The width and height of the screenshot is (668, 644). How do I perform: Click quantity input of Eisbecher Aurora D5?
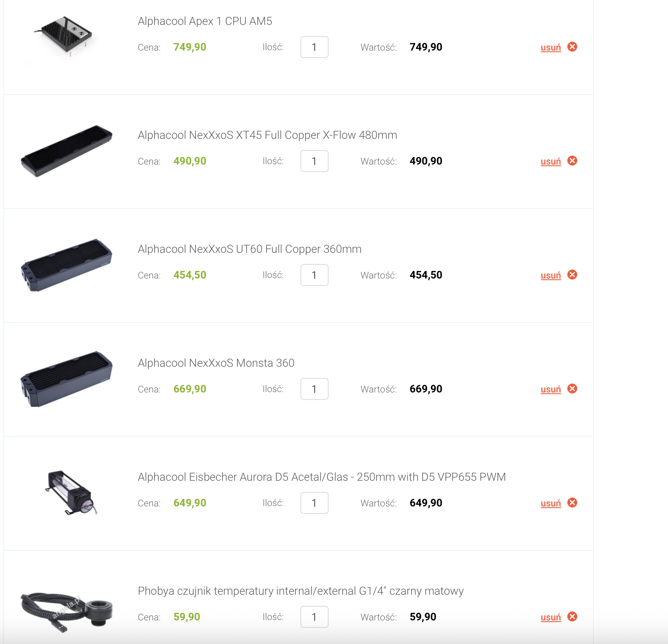(x=315, y=503)
